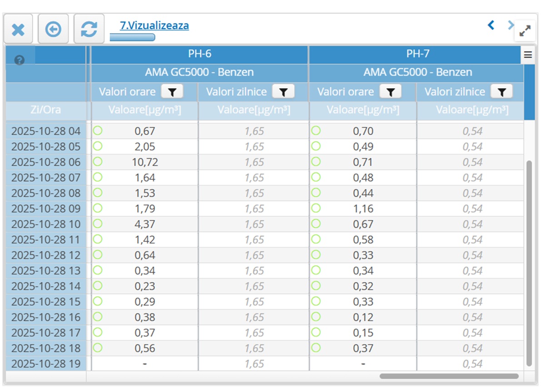545x392 pixels.
Task: Click the expand fullscreen arrows icon
Action: click(525, 31)
